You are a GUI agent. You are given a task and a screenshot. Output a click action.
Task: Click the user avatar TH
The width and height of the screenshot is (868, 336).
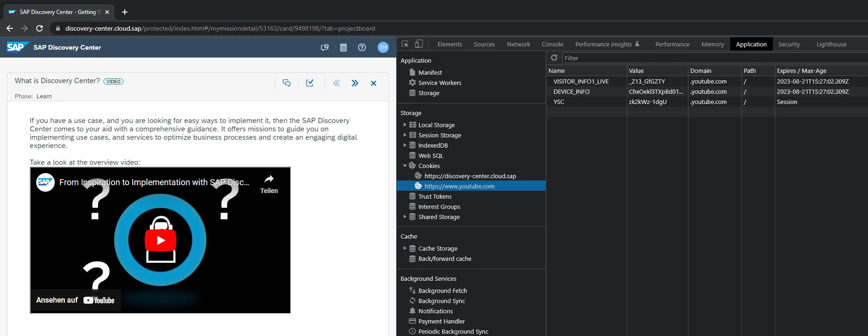click(383, 47)
